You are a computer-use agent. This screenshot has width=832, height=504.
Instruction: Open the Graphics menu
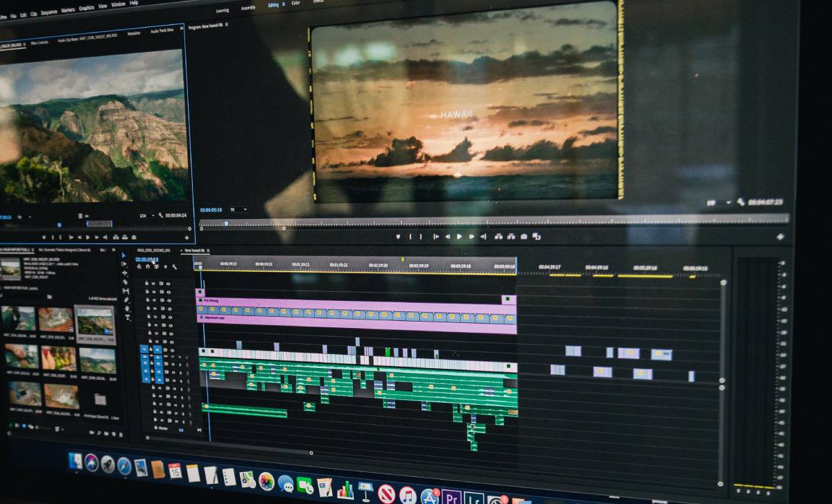(x=87, y=8)
